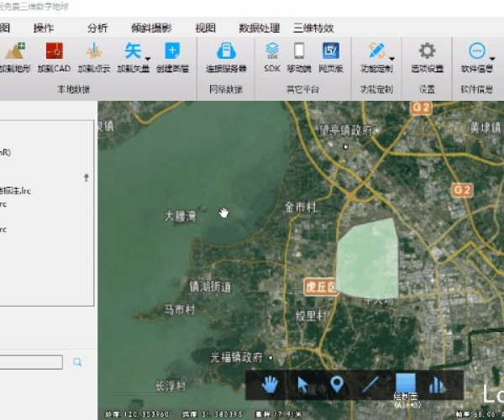Expand the Function Customization dropdown arrow
This screenshot has height=420, width=504.
[391, 59]
